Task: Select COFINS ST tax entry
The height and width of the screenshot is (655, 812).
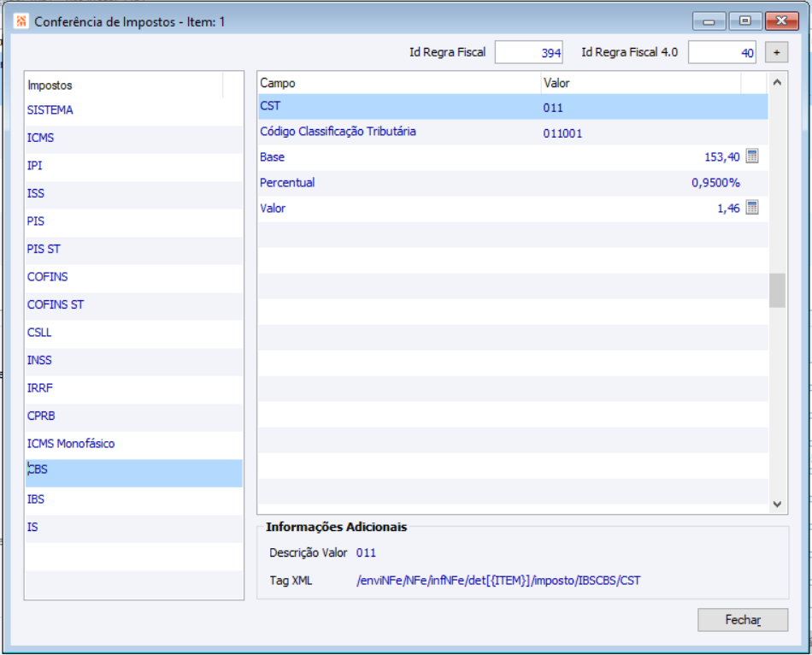Action: (133, 305)
